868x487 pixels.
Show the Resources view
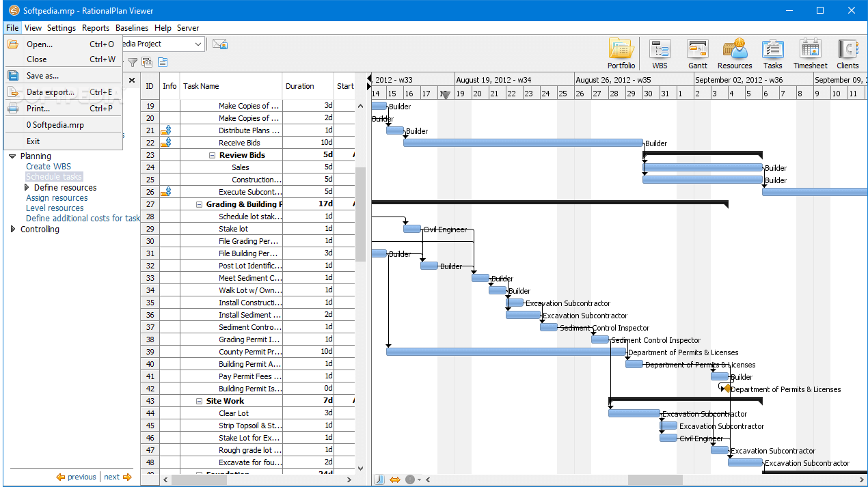pyautogui.click(x=735, y=54)
